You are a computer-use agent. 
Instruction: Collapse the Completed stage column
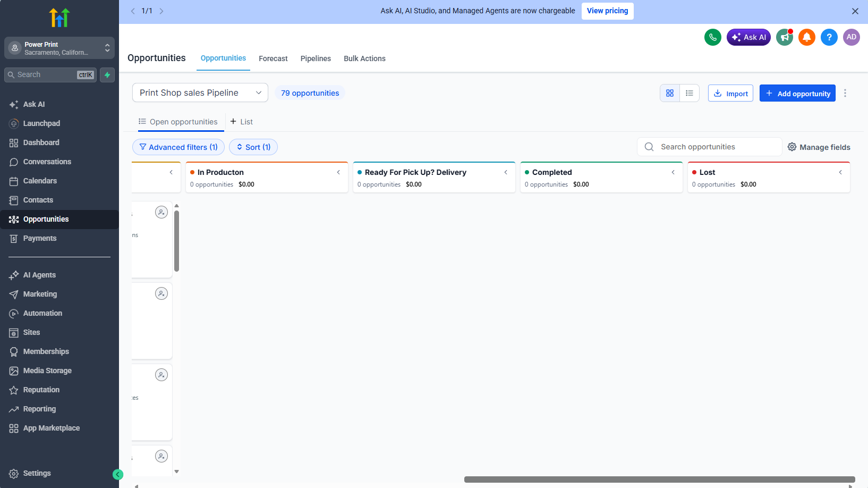point(673,172)
